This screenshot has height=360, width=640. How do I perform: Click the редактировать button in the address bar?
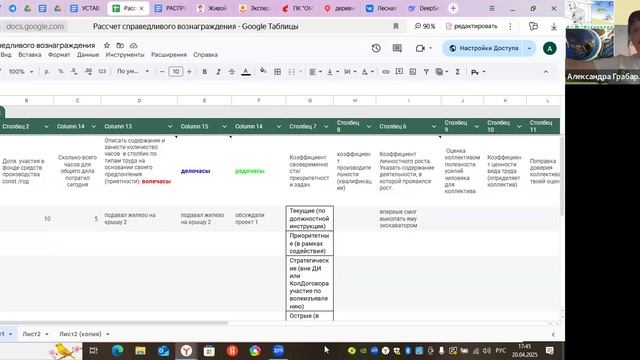click(x=472, y=26)
